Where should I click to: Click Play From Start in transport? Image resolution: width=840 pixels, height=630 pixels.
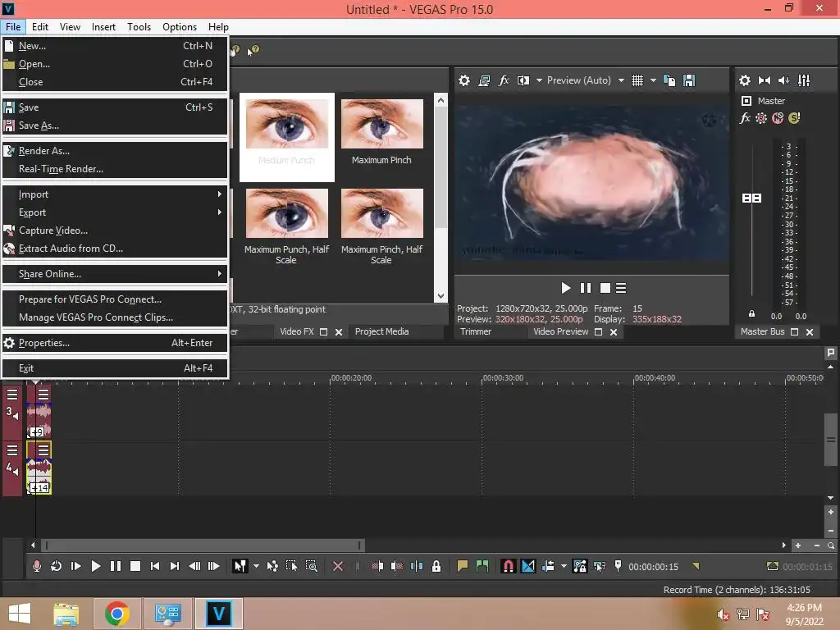pyautogui.click(x=75, y=566)
